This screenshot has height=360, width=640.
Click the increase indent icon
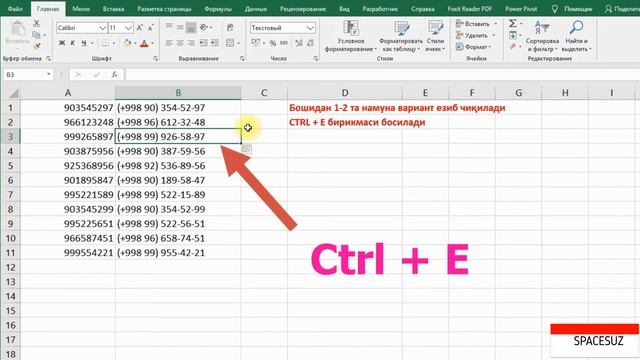tap(214, 43)
